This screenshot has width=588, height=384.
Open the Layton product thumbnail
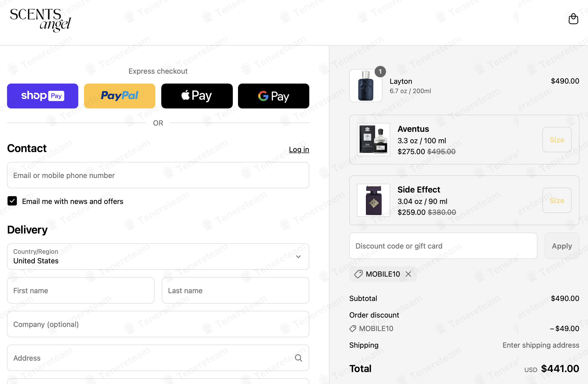366,86
